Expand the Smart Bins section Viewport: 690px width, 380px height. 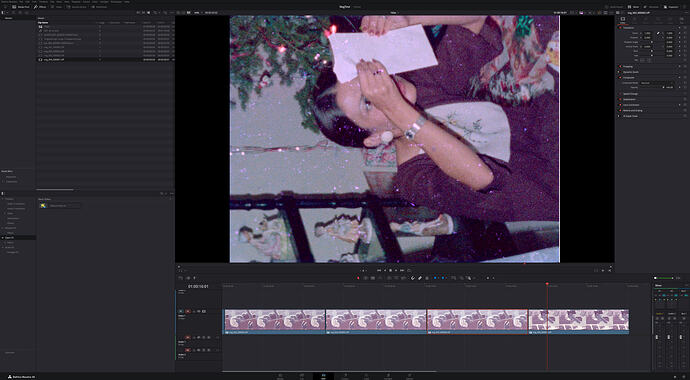coord(7,171)
